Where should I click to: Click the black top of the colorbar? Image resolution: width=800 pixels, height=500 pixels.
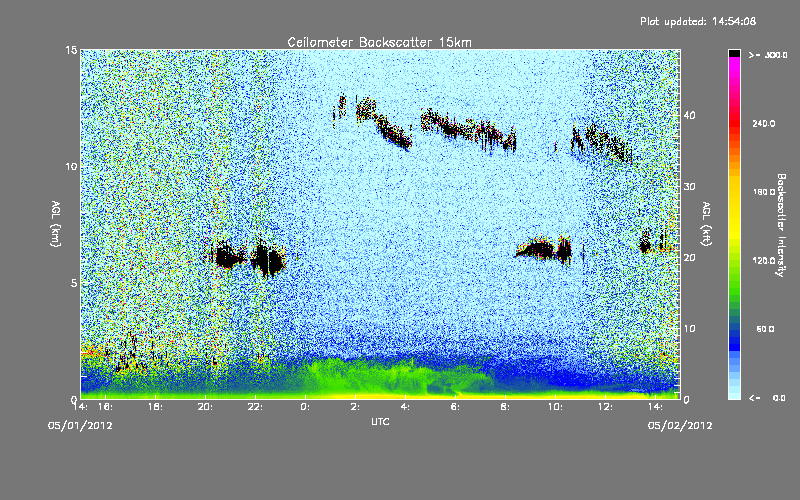pyautogui.click(x=734, y=53)
